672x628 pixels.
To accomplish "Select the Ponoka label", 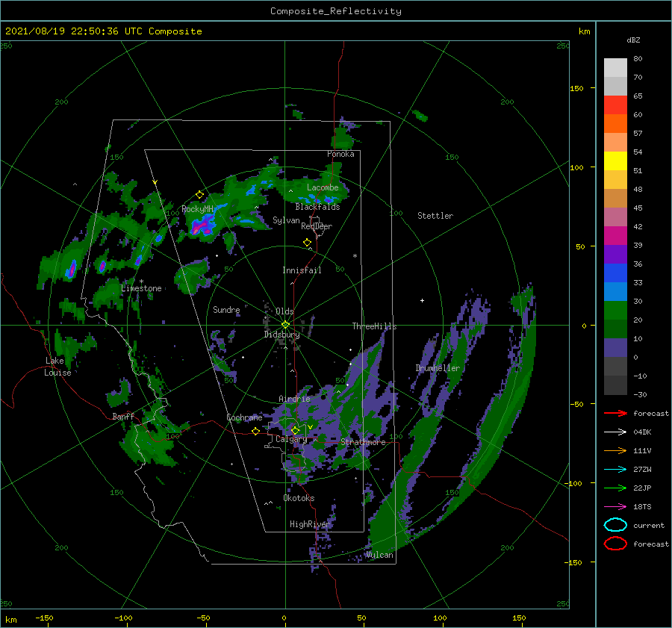I will 340,154.
